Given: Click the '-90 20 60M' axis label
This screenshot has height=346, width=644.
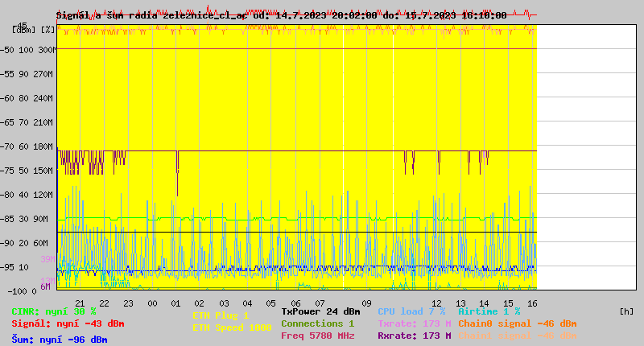Looking at the screenshot, I should pyautogui.click(x=25, y=243).
